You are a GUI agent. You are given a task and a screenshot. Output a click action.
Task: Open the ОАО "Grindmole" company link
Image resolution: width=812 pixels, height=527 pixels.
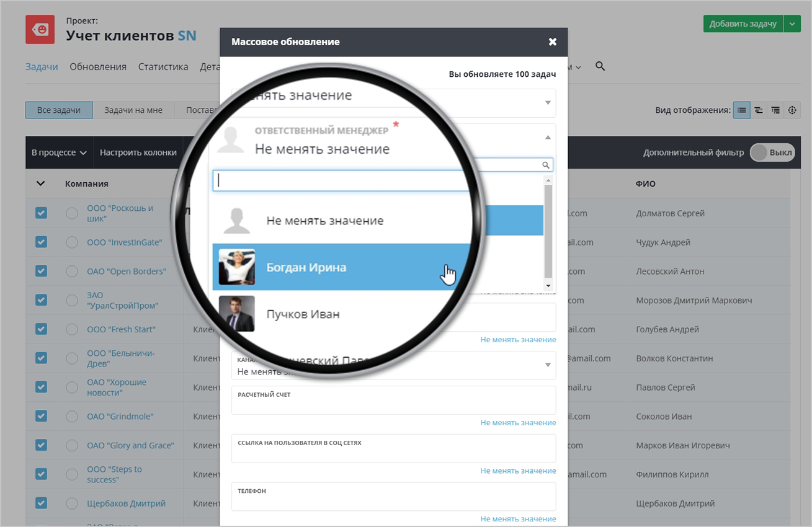click(x=120, y=417)
